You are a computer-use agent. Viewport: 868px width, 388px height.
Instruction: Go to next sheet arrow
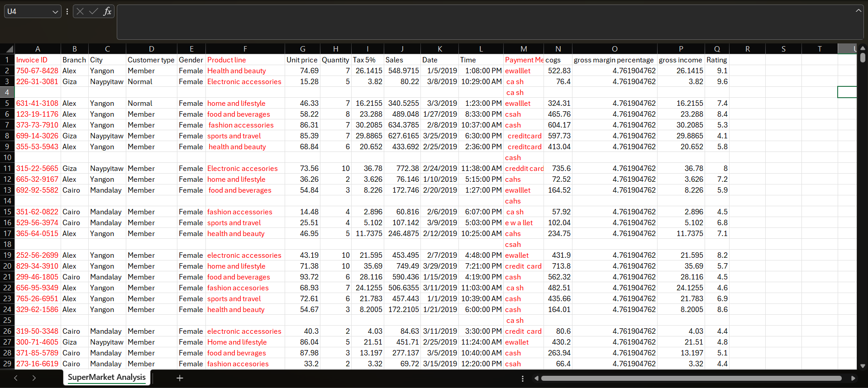[34, 378]
